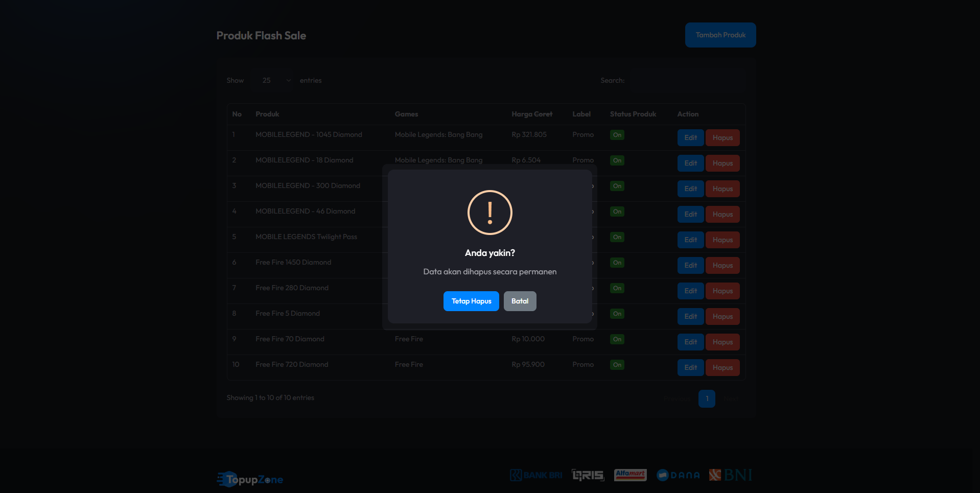Toggle On status for Twilight Pass row
980x493 pixels.
pos(617,237)
